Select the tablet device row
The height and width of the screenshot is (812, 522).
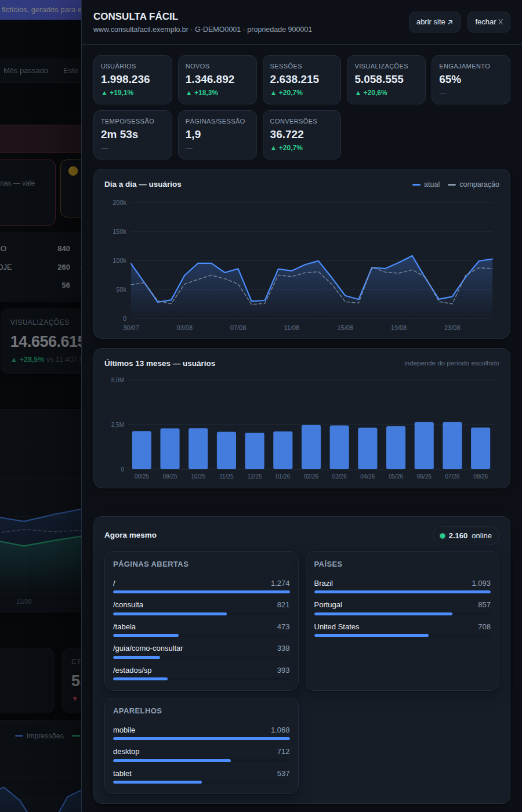pos(201,777)
